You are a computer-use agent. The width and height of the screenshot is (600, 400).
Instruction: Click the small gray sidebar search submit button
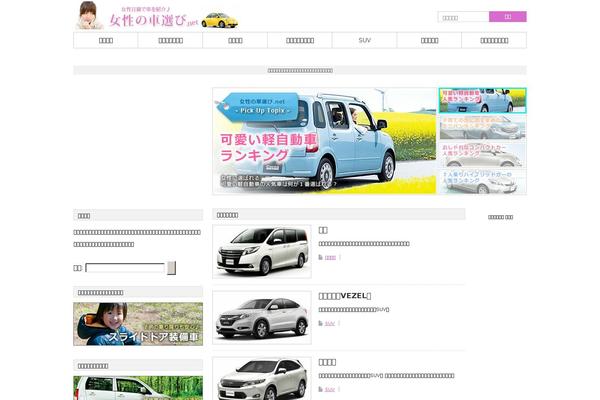coord(171,268)
